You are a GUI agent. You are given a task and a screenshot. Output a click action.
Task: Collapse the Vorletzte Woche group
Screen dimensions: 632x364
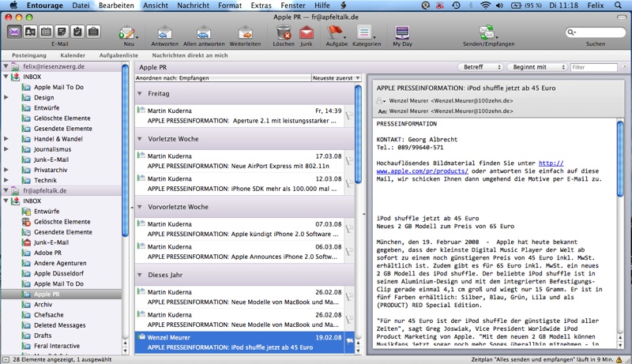(x=140, y=139)
